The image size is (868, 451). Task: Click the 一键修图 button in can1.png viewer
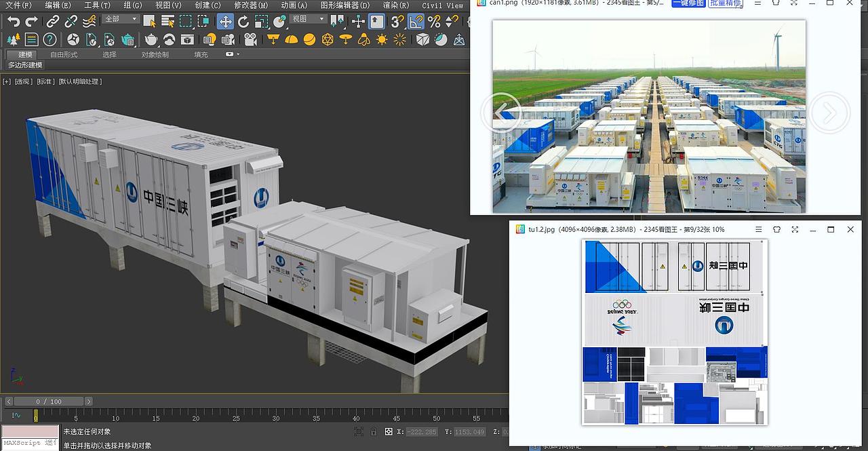pyautogui.click(x=688, y=3)
